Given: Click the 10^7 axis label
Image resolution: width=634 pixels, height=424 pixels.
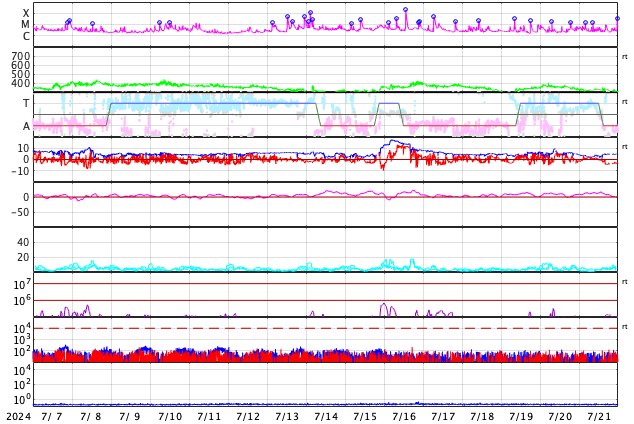Looking at the screenshot, I should pyautogui.click(x=21, y=284).
